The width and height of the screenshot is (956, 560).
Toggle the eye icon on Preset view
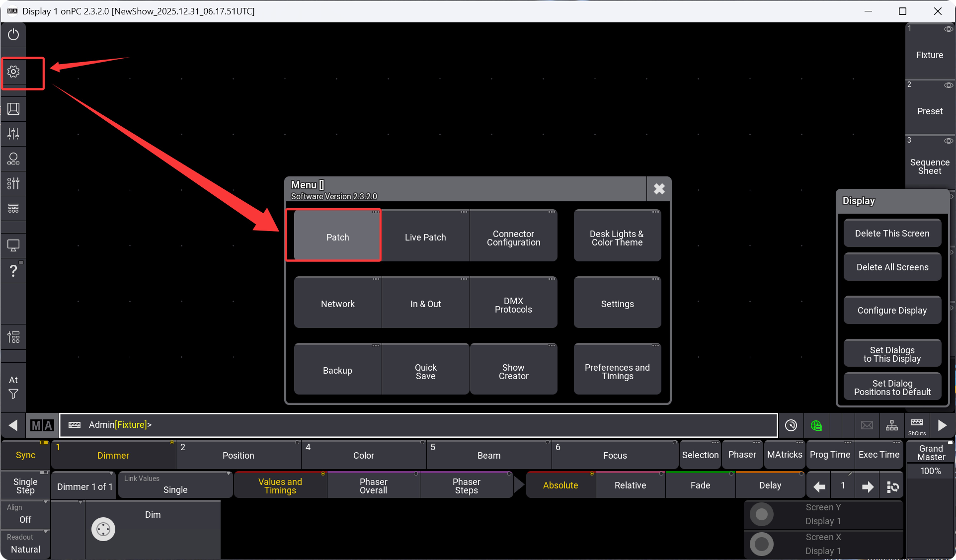[x=948, y=85]
